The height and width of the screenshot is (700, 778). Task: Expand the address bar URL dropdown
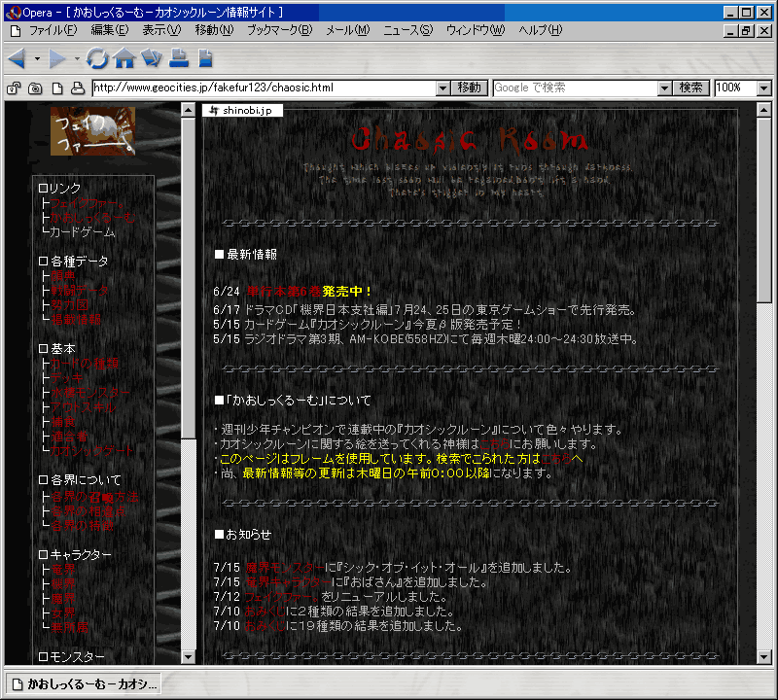[443, 88]
